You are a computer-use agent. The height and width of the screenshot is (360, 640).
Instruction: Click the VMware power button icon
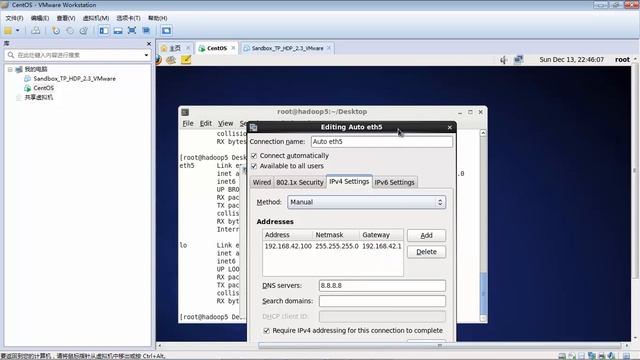tap(8, 31)
